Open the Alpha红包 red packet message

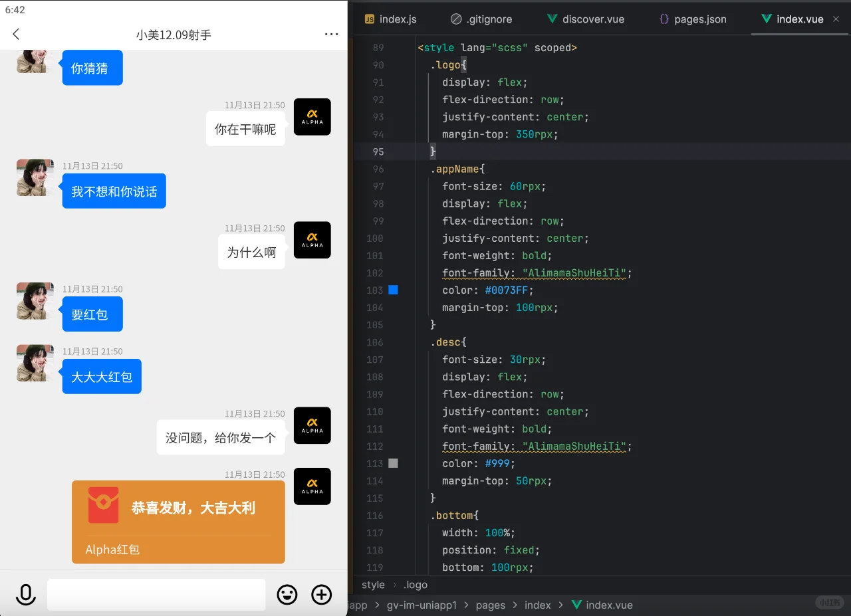tap(178, 522)
